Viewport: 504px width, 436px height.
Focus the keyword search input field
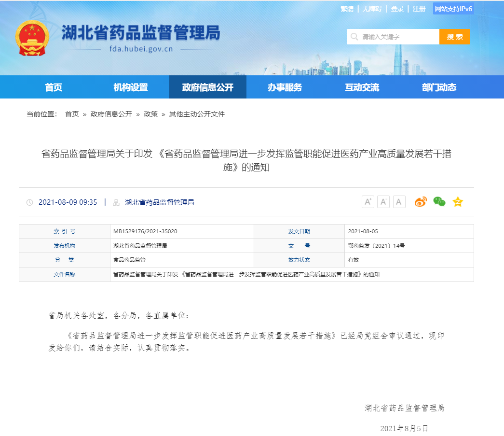coord(398,37)
